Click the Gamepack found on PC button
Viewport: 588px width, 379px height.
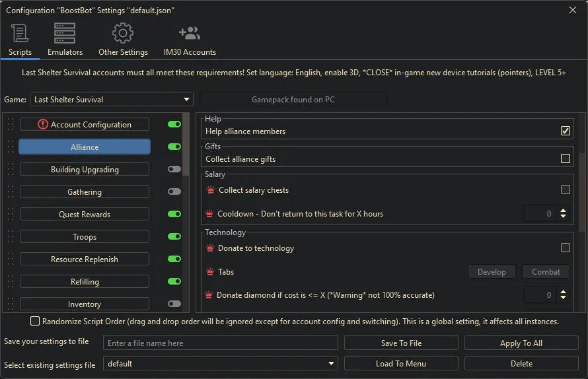(x=293, y=99)
